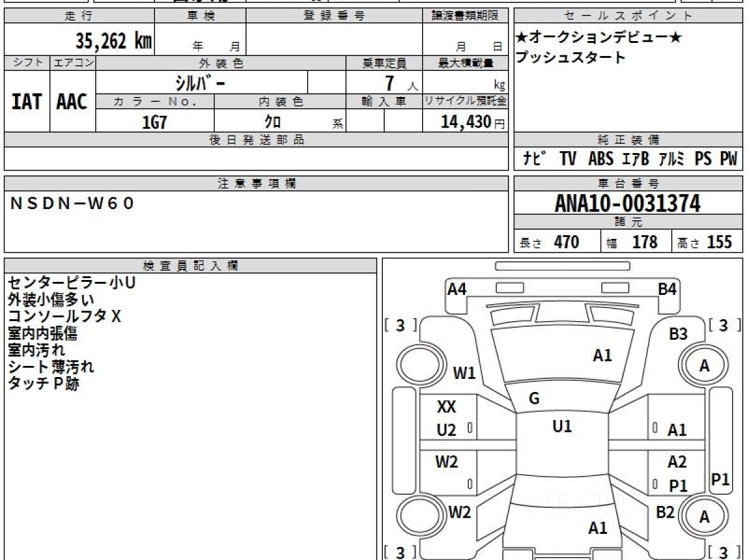Click the width value 178
This screenshot has width=747, height=560.
click(x=645, y=242)
